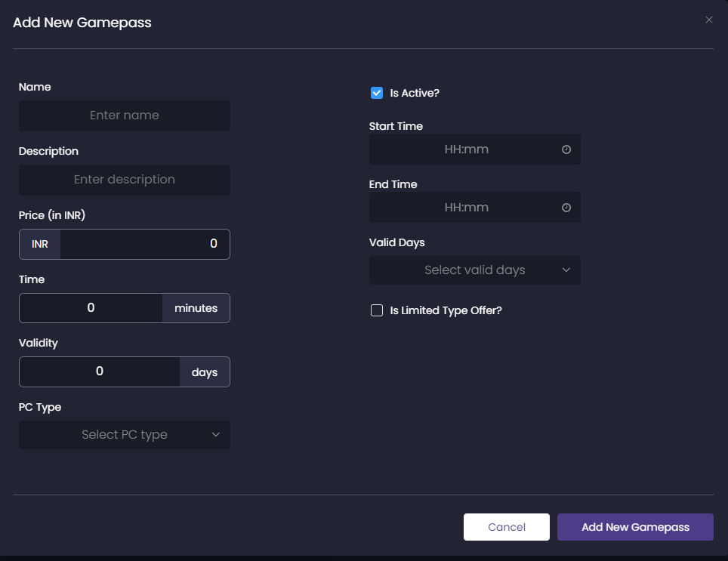Open the Select PC type dropdown
This screenshot has height=561, width=728.
pos(124,435)
